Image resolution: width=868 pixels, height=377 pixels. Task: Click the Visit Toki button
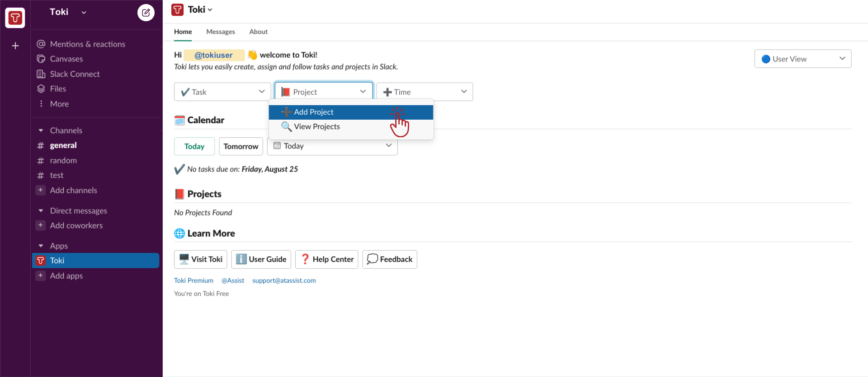point(201,259)
